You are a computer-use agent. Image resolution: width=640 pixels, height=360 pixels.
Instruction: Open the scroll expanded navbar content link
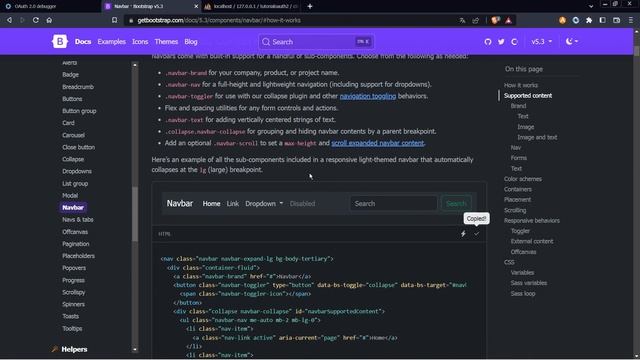tap(378, 143)
